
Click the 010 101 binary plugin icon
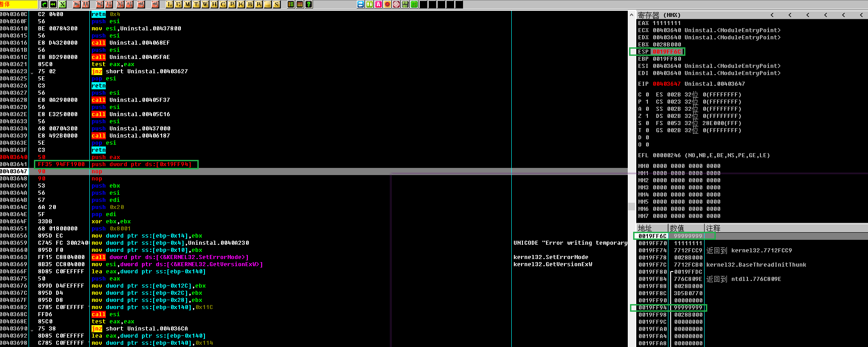[x=405, y=4]
